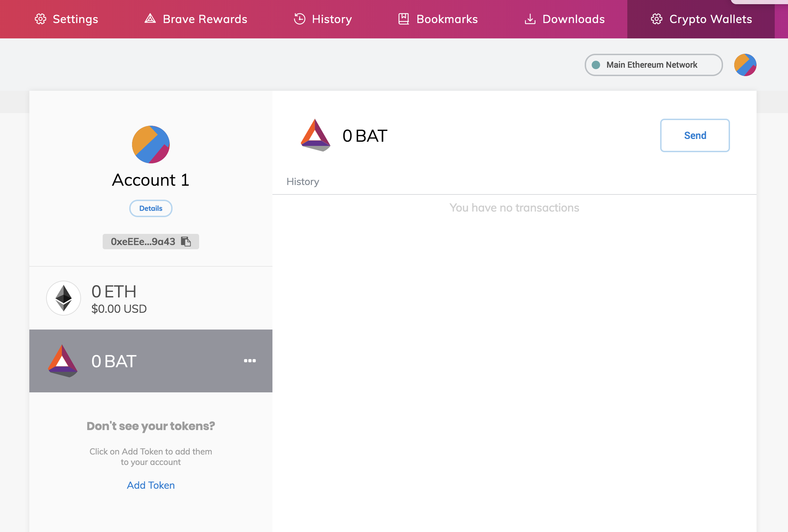Open Main Ethereum Network dropdown
Viewport: 788px width, 532px height.
(x=653, y=65)
